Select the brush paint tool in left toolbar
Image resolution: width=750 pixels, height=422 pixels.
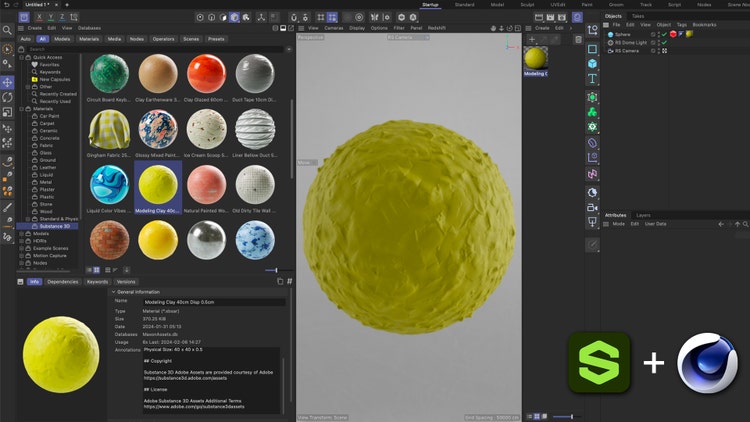[7, 208]
